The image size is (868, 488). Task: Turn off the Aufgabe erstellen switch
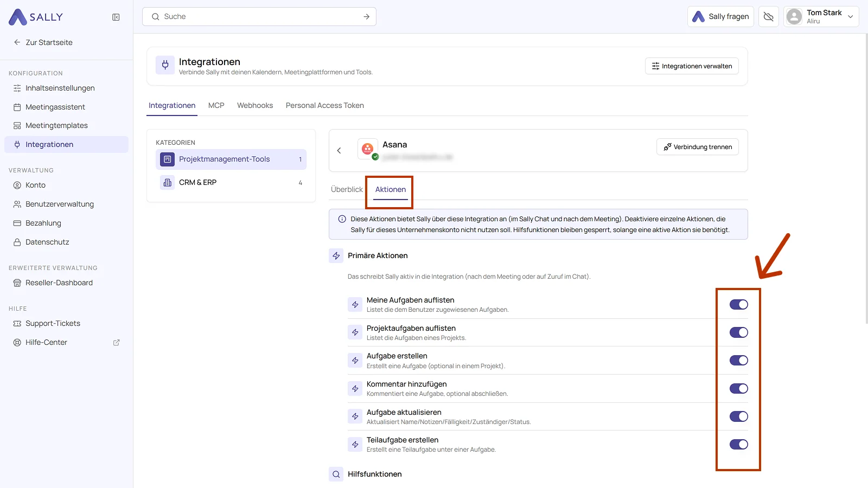point(739,361)
